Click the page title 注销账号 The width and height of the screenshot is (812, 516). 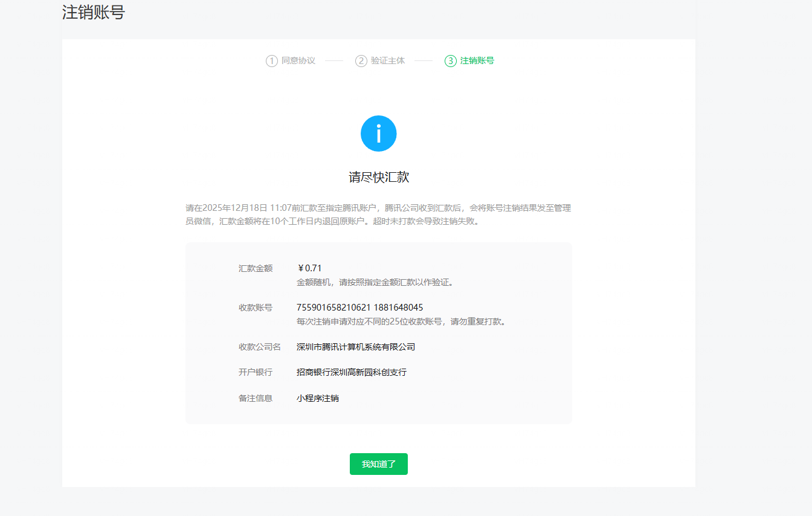[94, 12]
